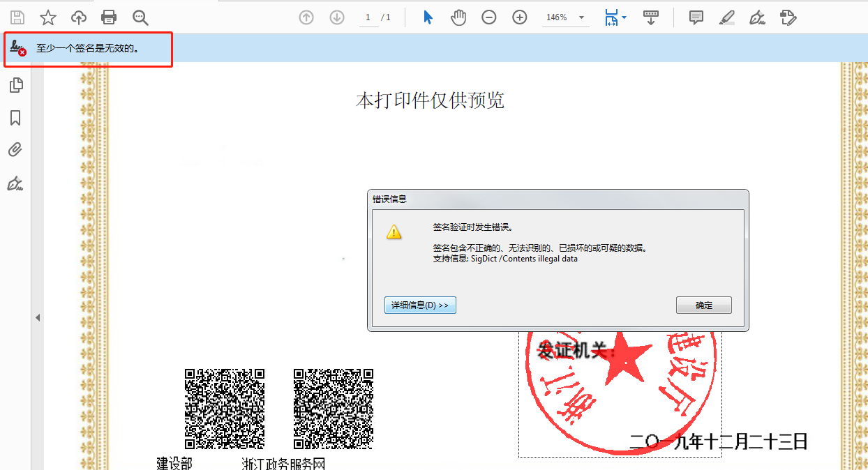Go to the next page with down arrow
The width and height of the screenshot is (868, 470).
[x=336, y=17]
